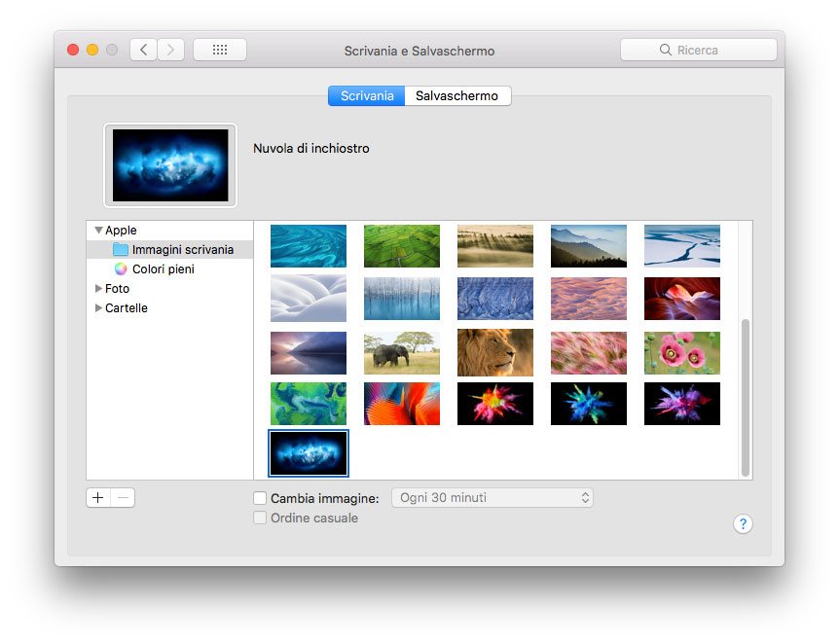This screenshot has height=644, width=839.
Task: Click the Ricerca search field
Action: (x=698, y=50)
